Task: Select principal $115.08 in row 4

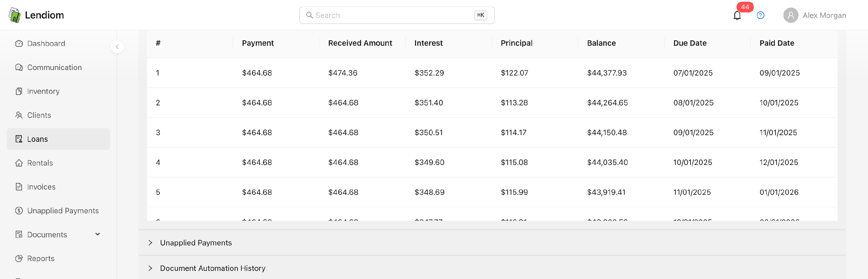Action: [514, 162]
